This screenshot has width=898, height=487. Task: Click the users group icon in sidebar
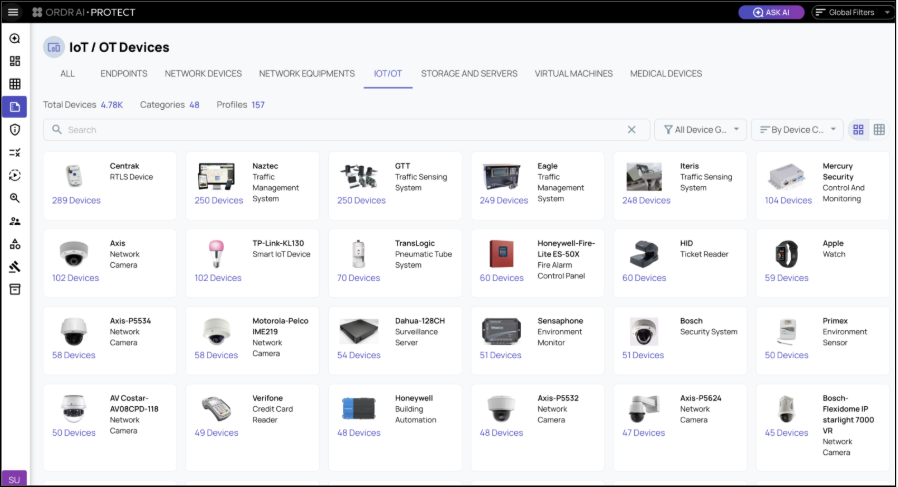coord(14,221)
